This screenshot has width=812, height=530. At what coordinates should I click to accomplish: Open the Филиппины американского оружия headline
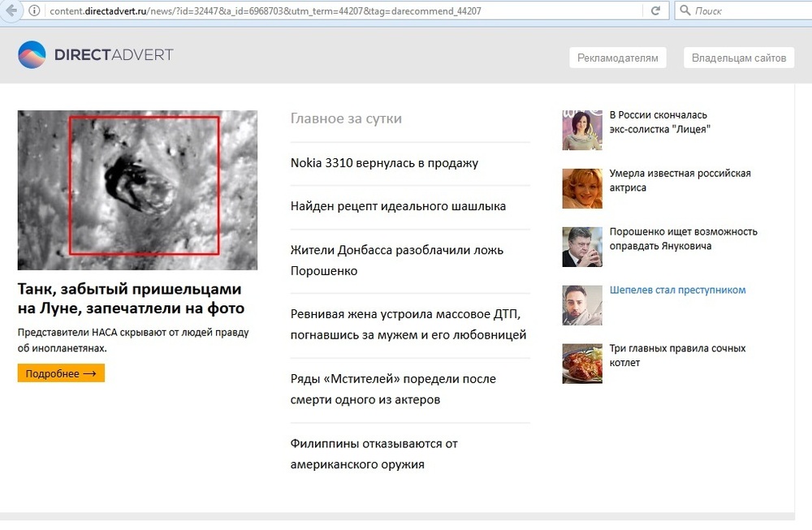click(374, 454)
